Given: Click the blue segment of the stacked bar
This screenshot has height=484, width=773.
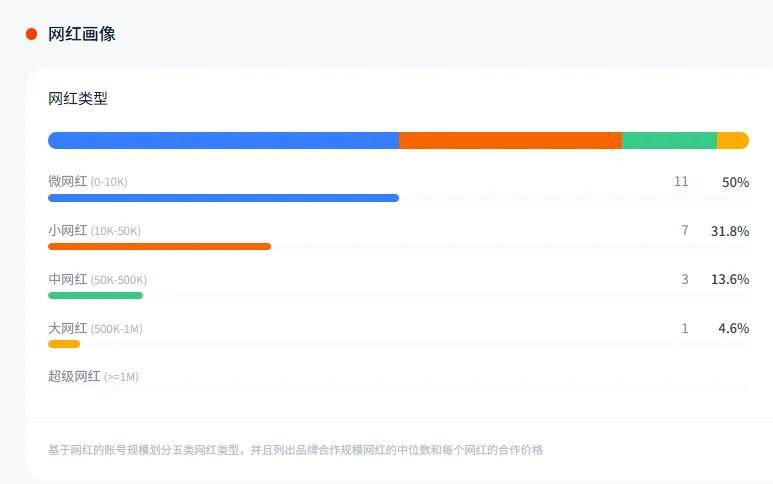Looking at the screenshot, I should (223, 141).
